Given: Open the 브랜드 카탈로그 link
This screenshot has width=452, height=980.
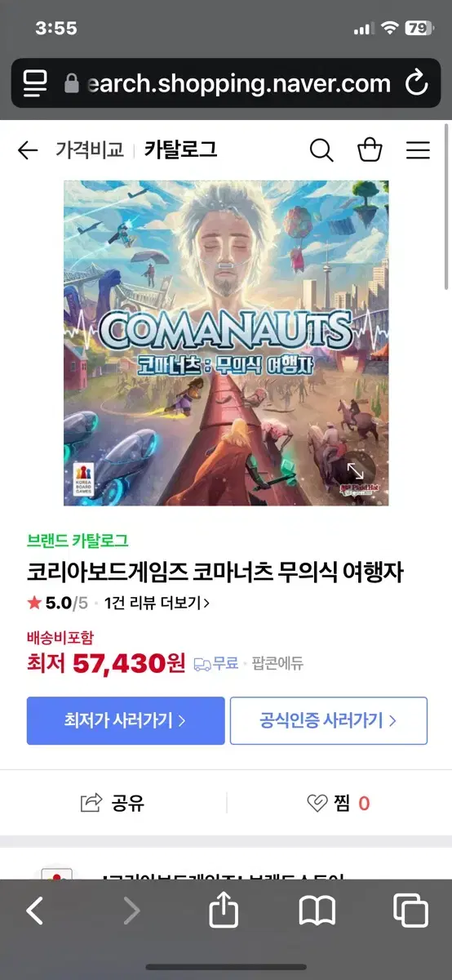Looking at the screenshot, I should pyautogui.click(x=78, y=541).
